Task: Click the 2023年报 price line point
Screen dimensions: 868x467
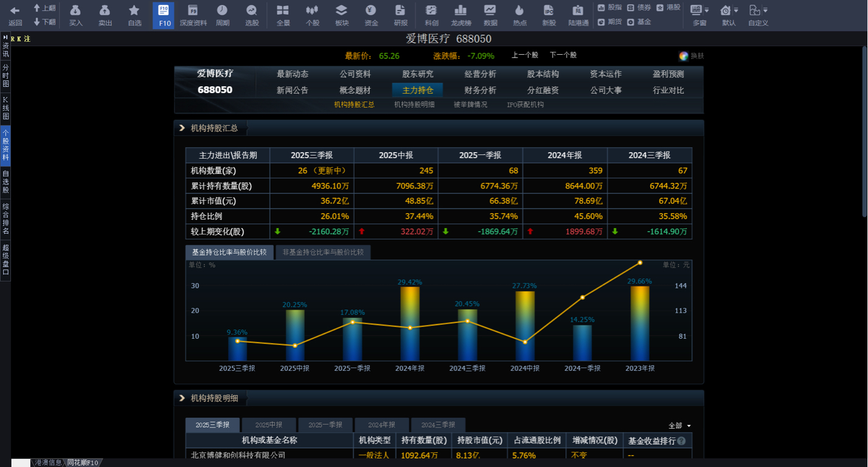Action: (x=640, y=263)
